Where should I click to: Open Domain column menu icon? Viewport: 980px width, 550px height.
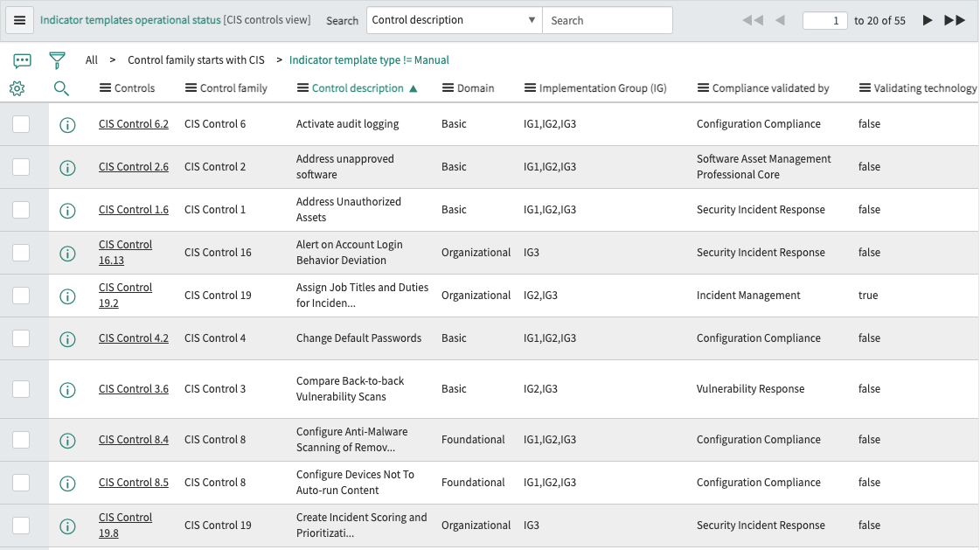(448, 88)
